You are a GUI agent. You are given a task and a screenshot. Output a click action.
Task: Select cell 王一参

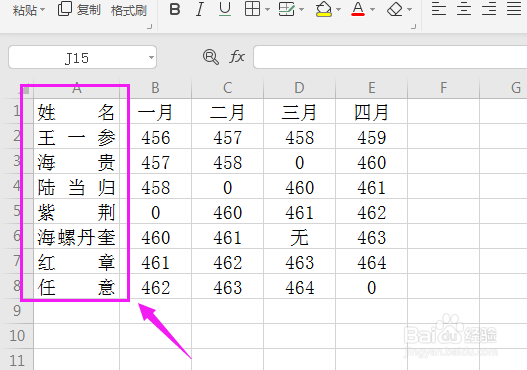77,136
